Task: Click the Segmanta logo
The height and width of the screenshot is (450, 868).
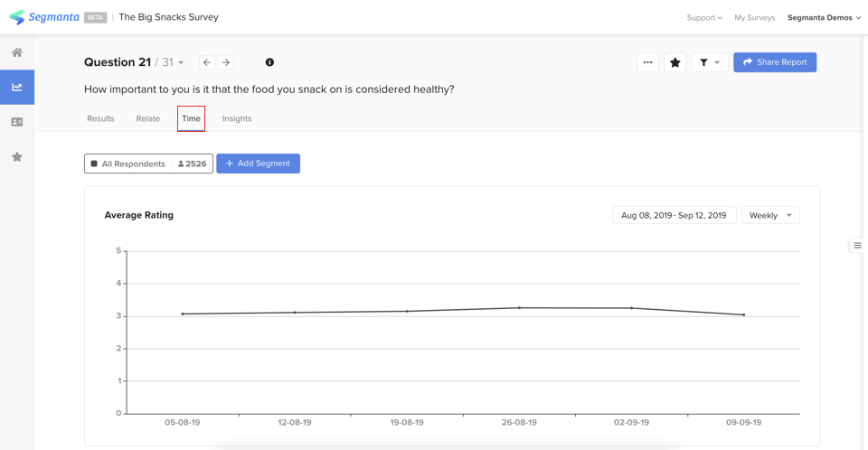Action: point(44,17)
